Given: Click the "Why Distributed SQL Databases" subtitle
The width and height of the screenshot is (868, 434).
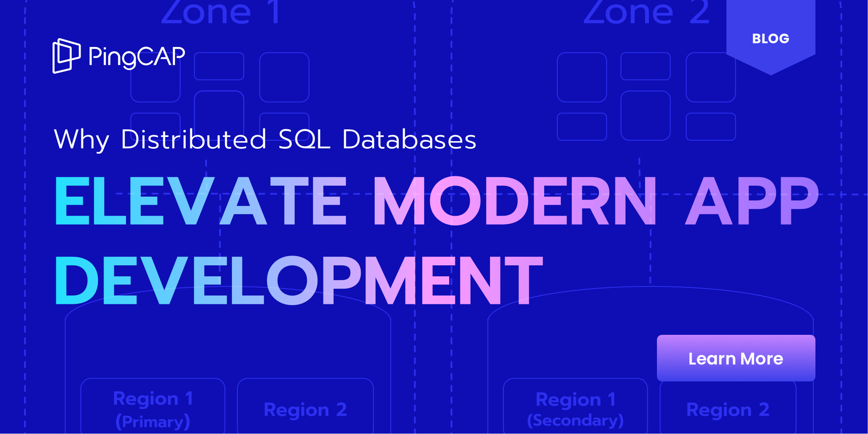Looking at the screenshot, I should (265, 139).
